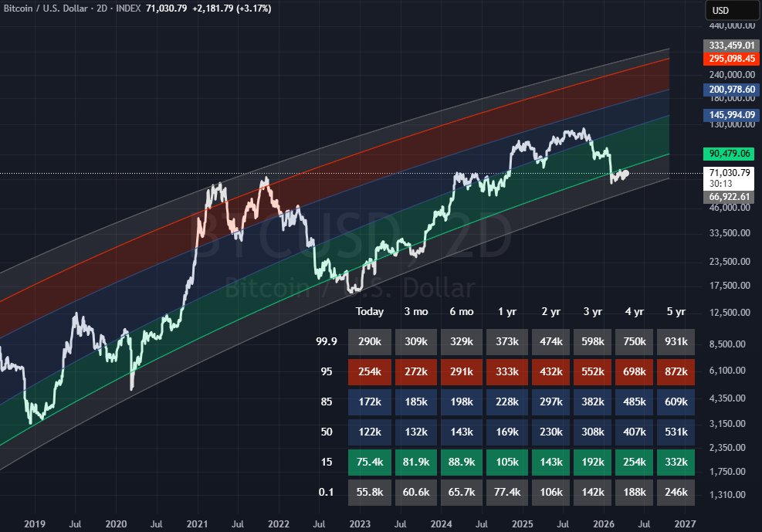Click the 60.6k cell

pyautogui.click(x=416, y=492)
